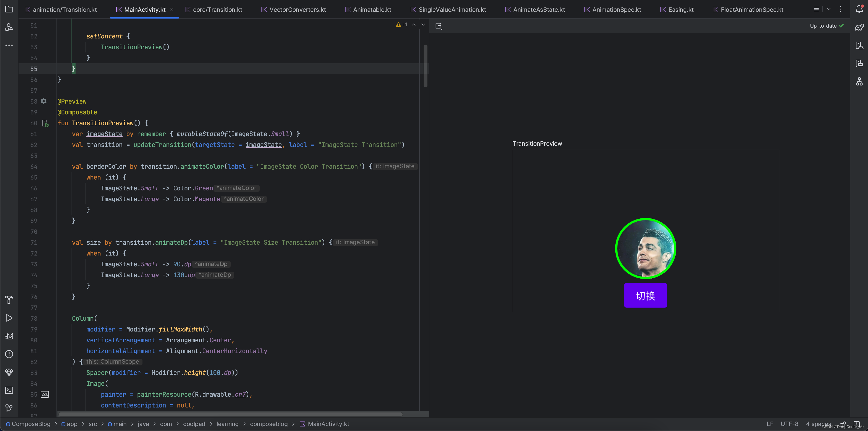Toggle the read-only lock in status bar
This screenshot has width=868, height=431.
click(843, 424)
